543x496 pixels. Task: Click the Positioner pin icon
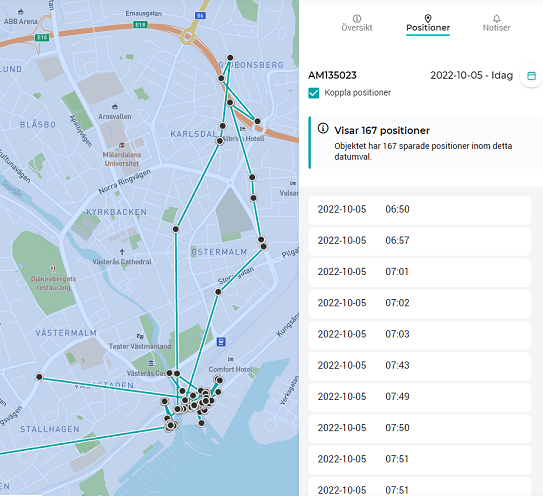click(x=428, y=18)
